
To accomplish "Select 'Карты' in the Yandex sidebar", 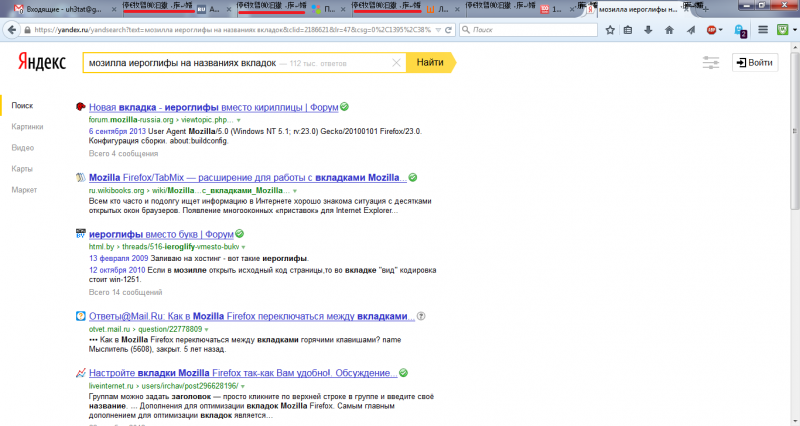I will tap(22, 168).
